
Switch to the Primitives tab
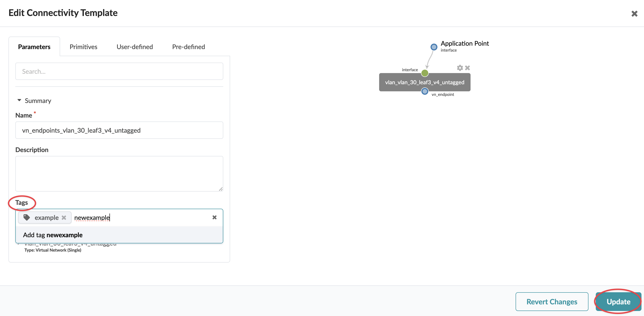83,47
